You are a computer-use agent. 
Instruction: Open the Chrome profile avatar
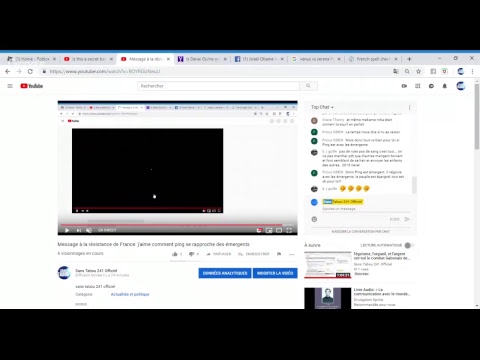point(461,71)
